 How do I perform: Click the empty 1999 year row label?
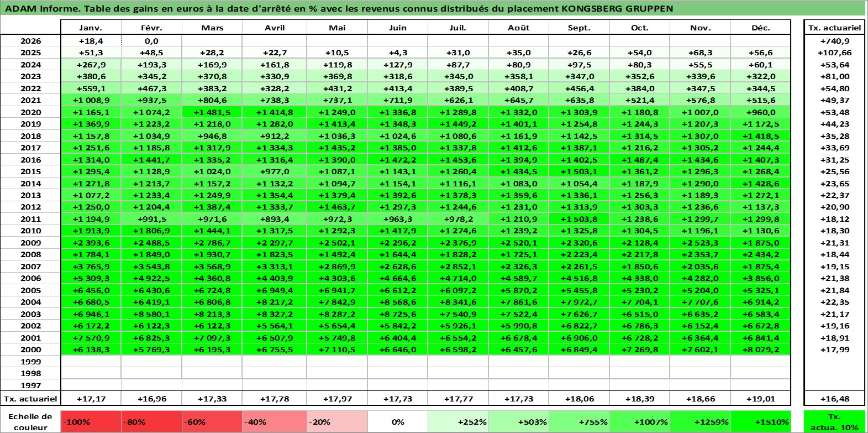(30, 362)
